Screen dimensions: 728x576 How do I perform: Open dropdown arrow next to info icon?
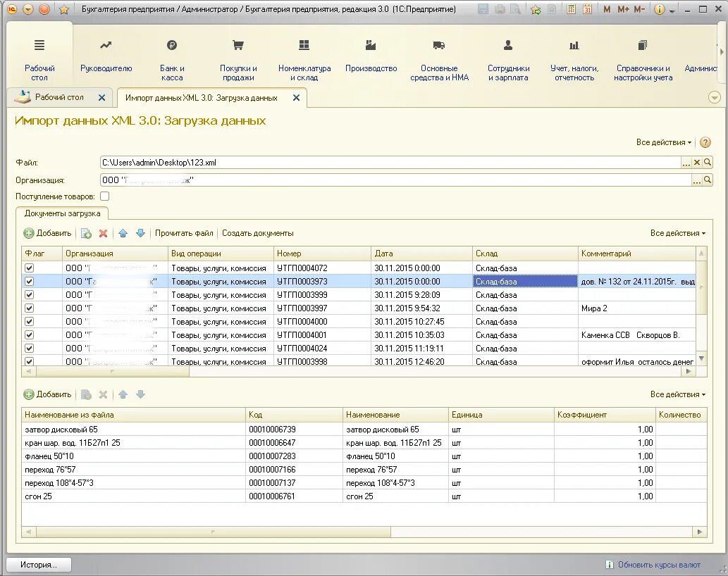(672, 10)
